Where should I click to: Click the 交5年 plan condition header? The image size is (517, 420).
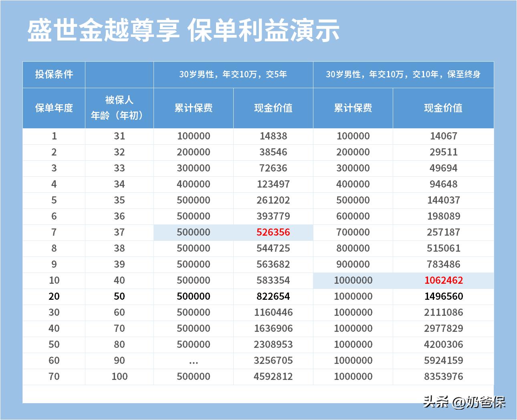click(x=233, y=74)
